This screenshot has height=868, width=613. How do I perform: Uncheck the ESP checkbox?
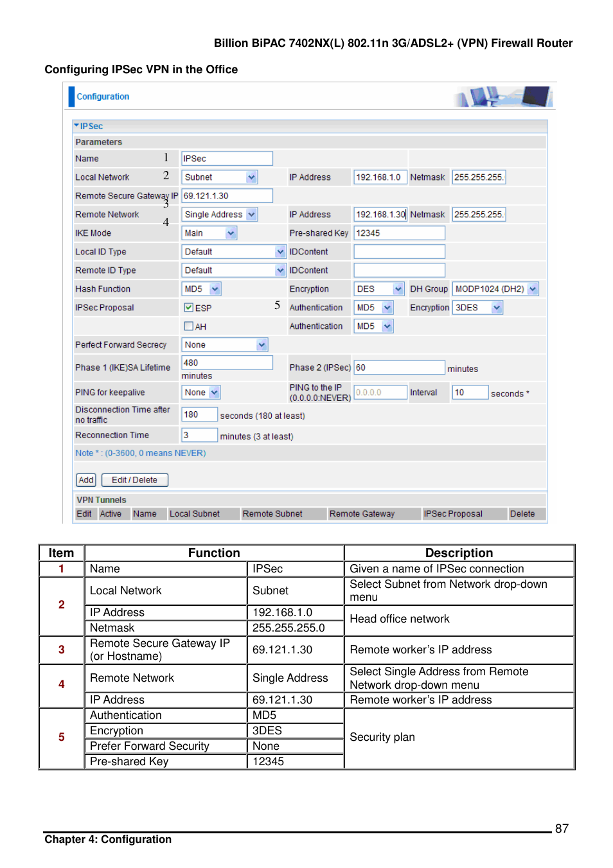[x=189, y=308]
